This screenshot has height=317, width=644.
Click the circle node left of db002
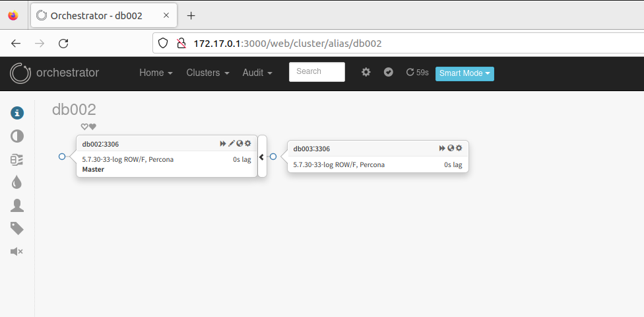[x=62, y=157]
